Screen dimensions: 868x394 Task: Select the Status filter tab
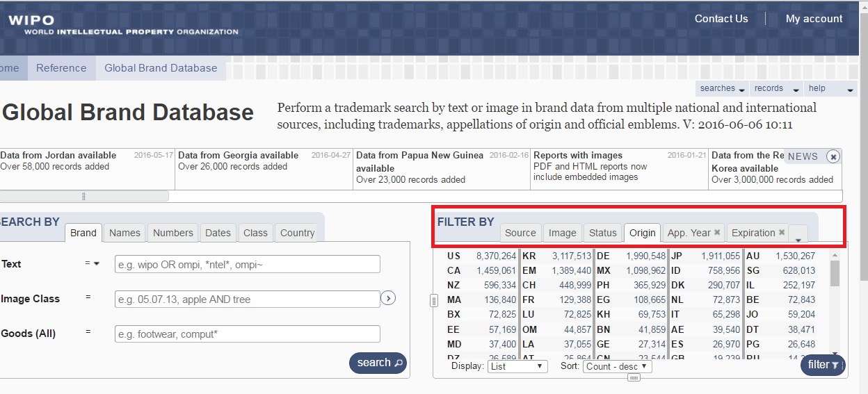pos(602,233)
